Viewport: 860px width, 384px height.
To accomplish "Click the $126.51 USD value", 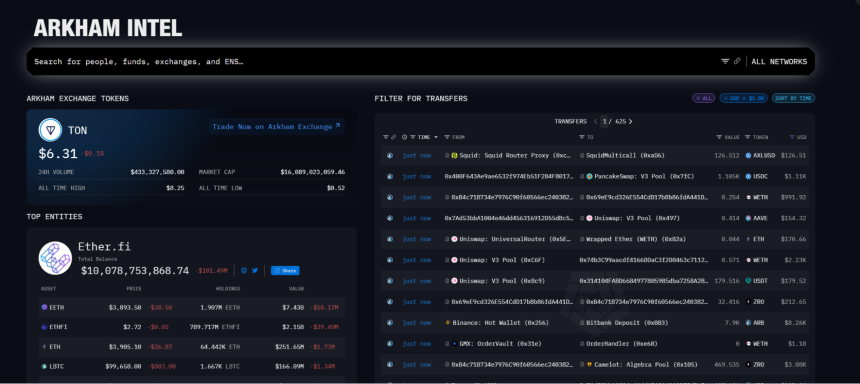I will [x=794, y=155].
